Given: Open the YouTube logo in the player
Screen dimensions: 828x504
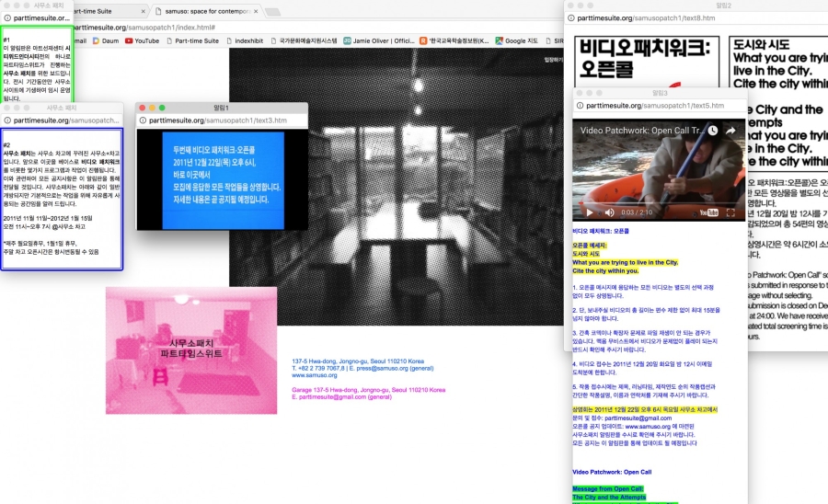Looking at the screenshot, I should [707, 212].
